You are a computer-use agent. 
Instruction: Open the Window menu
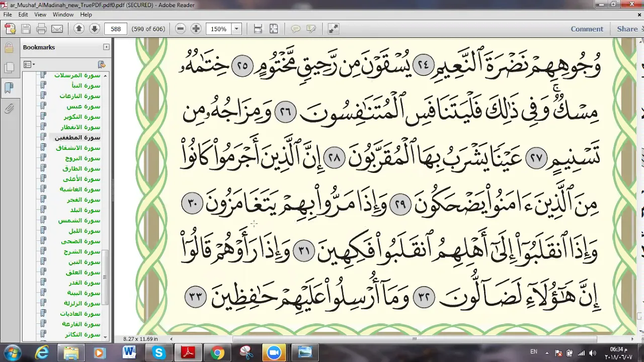[63, 15]
